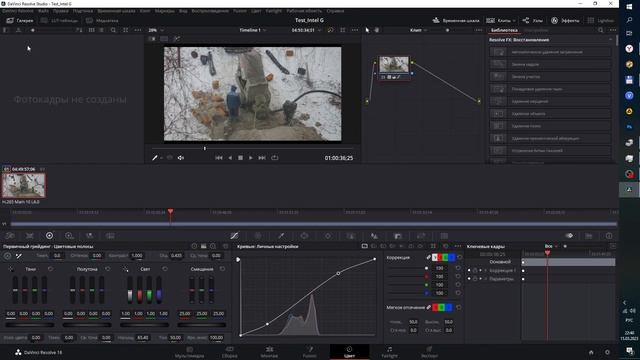
Task: Open the Keyframes palette icon
Action: pyautogui.click(x=569, y=236)
